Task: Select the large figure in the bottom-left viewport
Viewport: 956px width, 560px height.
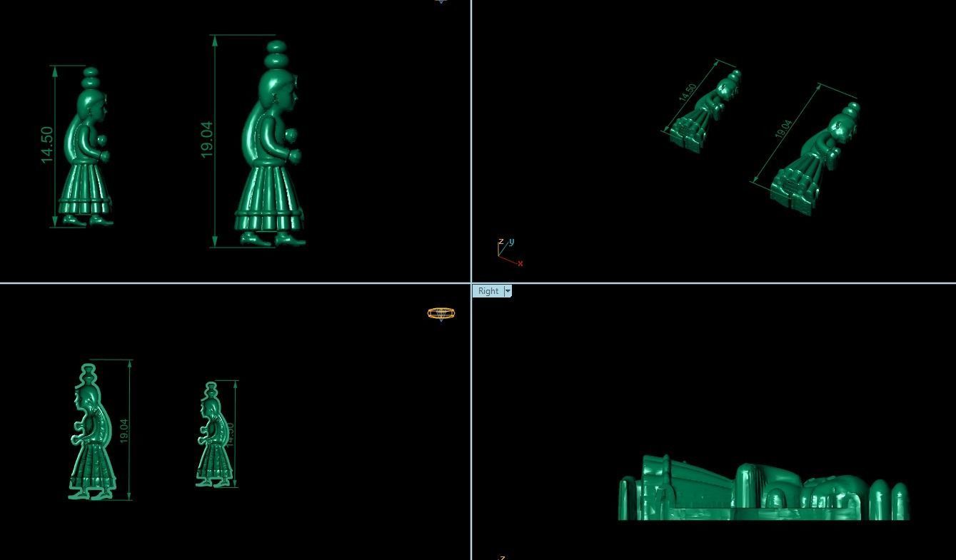Action: 92,432
